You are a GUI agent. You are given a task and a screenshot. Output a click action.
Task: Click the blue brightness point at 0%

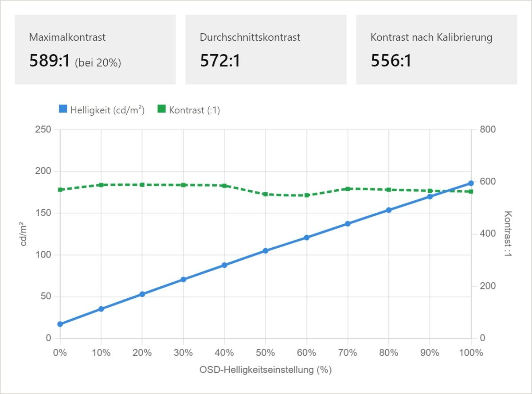(x=60, y=324)
